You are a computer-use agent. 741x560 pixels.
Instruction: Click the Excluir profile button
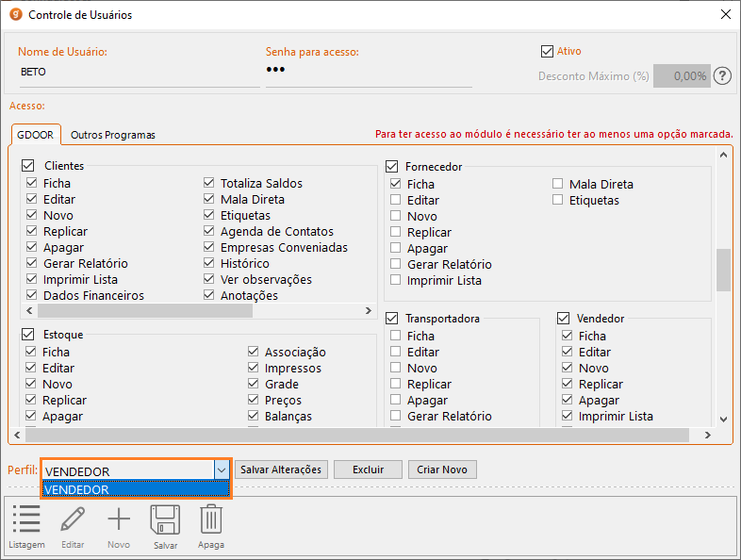click(368, 469)
